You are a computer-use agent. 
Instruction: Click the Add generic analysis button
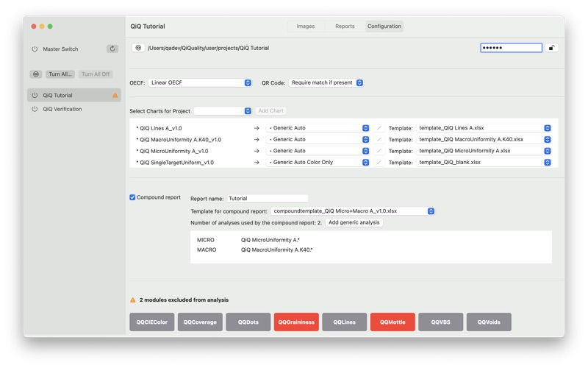tap(354, 222)
